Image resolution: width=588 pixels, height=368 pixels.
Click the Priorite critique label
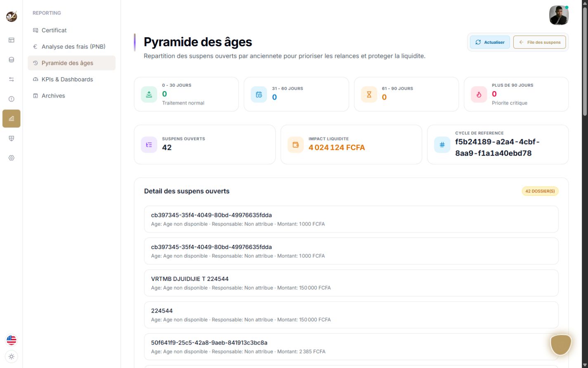pos(510,103)
